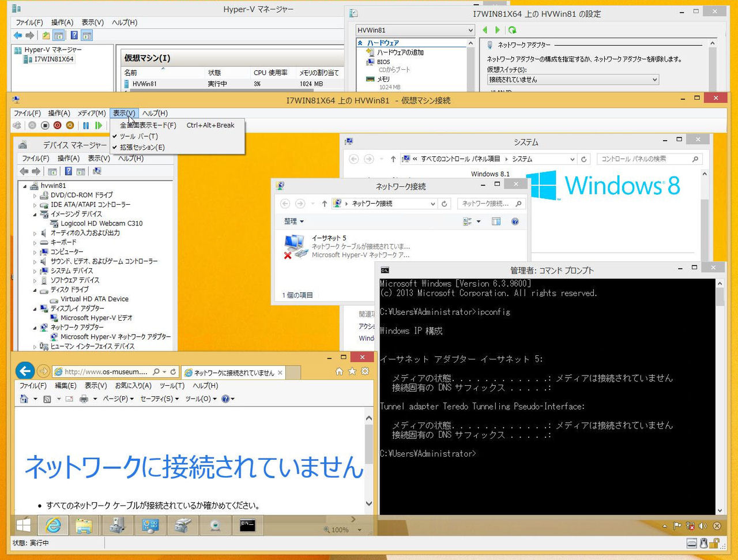Screen dimensions: 738x560
Task: Click the preview pane icon in Network Connections
Action: coord(496,221)
